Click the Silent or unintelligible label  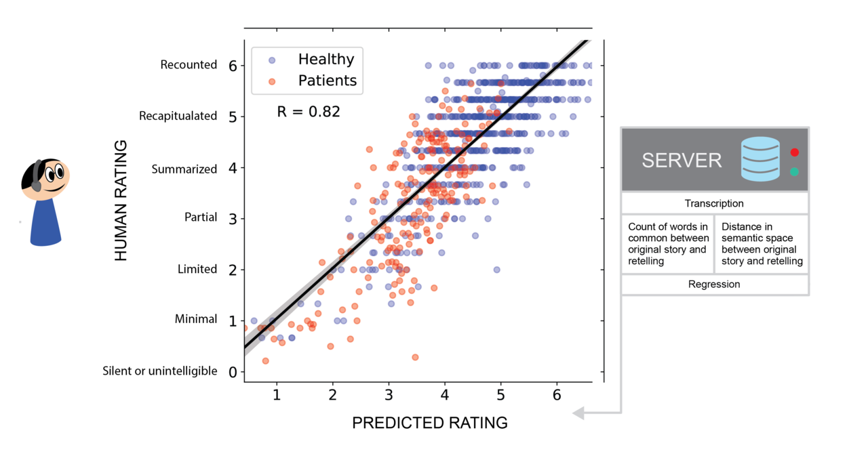(160, 371)
